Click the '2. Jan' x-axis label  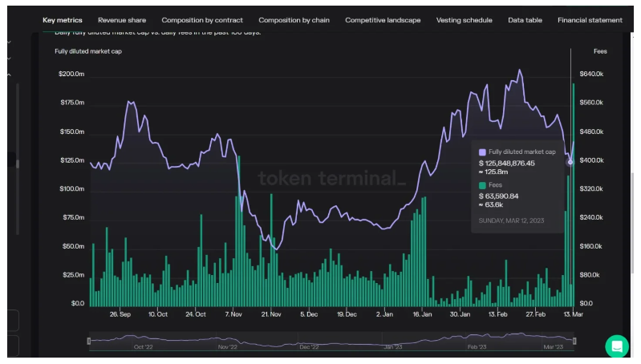[384, 314]
